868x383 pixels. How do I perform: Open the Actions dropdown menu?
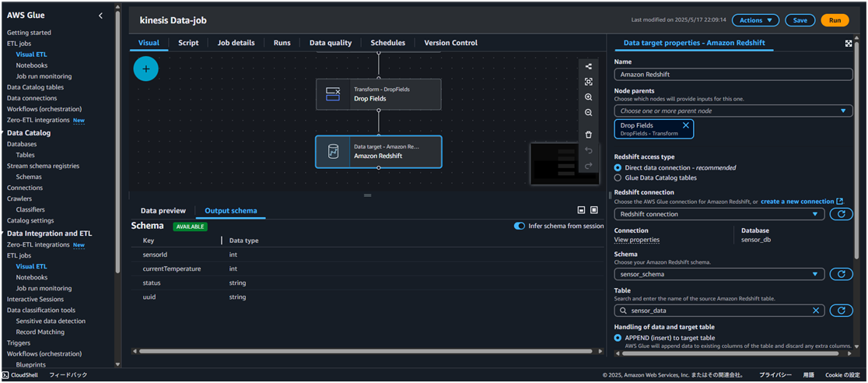755,20
